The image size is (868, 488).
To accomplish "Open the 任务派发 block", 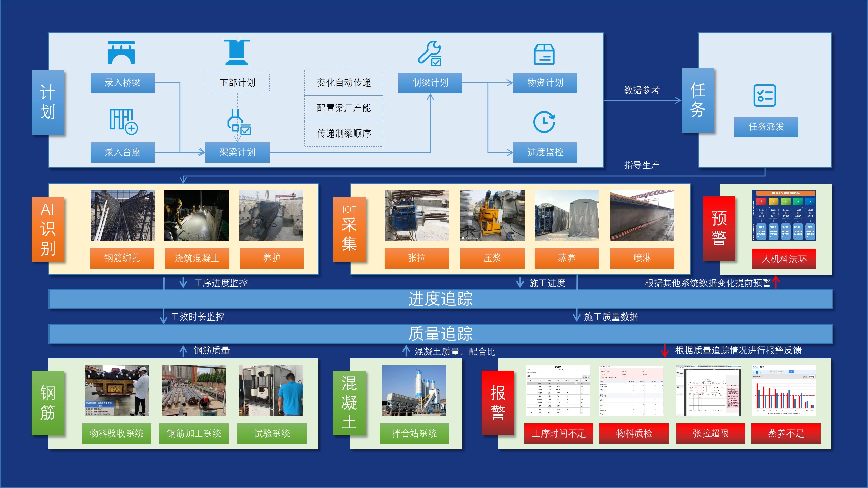I will [766, 127].
